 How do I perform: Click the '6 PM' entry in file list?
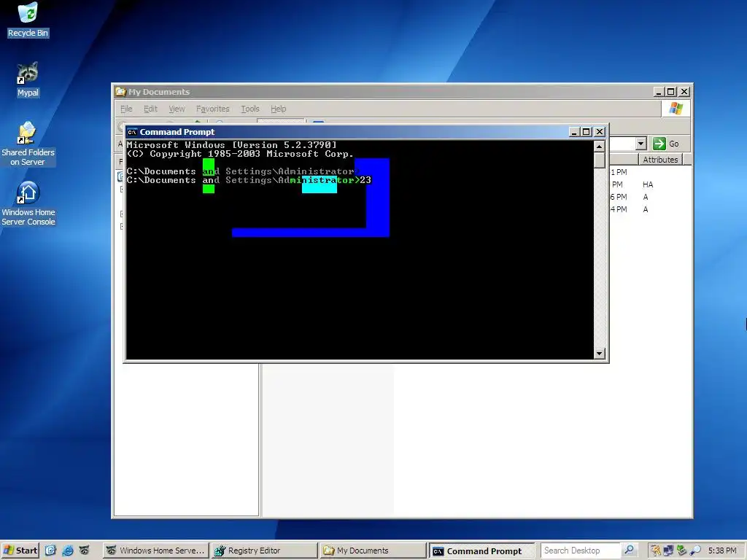(x=619, y=197)
